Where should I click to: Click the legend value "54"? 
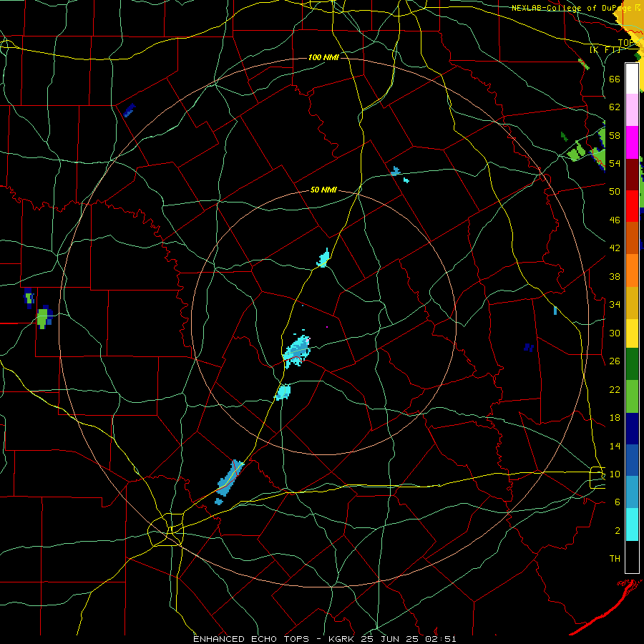(x=615, y=163)
